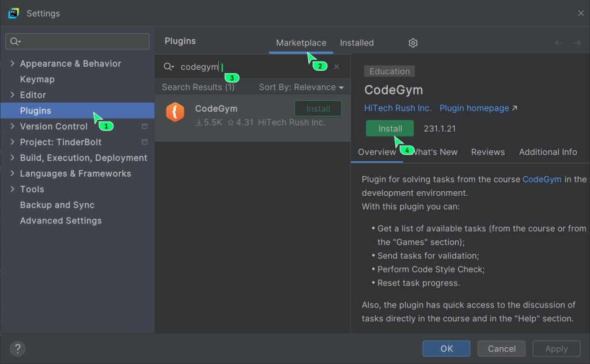The width and height of the screenshot is (590, 364).
Task: Open the Plugin homepage link
Action: pyautogui.click(x=474, y=108)
